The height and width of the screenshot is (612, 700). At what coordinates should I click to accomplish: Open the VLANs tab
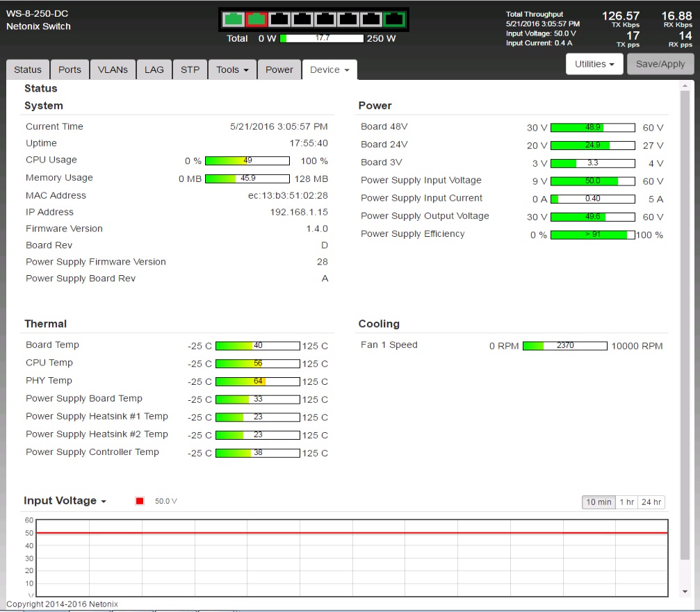pos(113,69)
